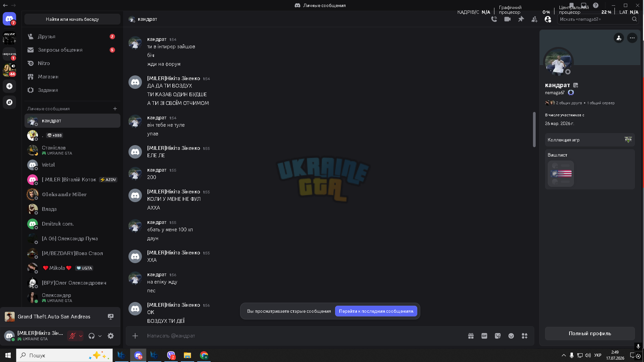
Task: Open the sticker picker
Action: [498, 336]
